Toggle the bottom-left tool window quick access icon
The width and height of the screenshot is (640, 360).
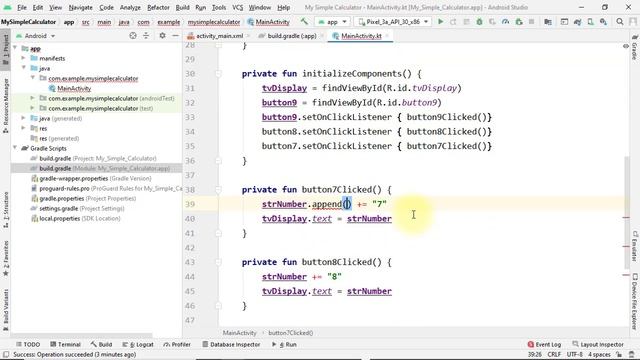pyautogui.click(x=6, y=355)
